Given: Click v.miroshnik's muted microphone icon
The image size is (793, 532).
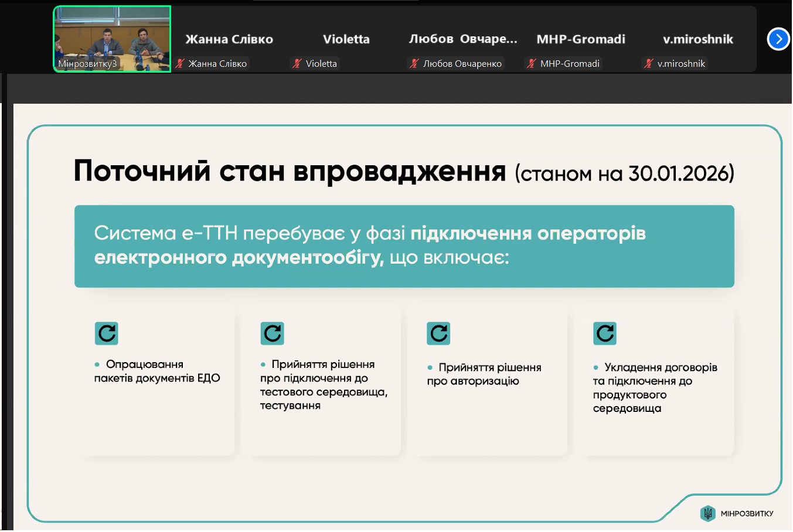Looking at the screenshot, I should (648, 64).
